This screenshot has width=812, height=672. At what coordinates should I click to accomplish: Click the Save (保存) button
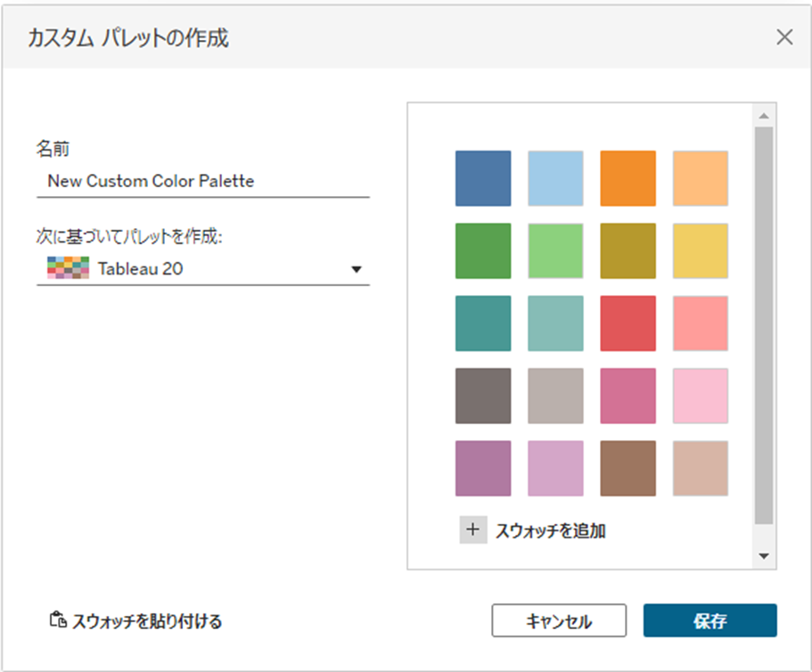[709, 621]
